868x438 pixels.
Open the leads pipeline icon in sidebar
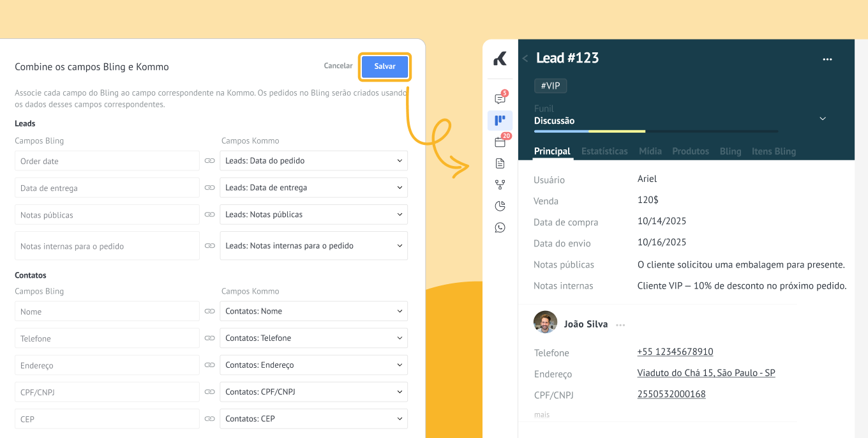click(x=500, y=120)
